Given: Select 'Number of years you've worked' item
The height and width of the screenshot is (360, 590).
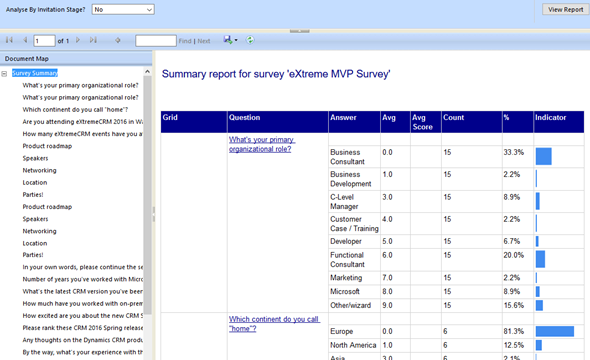Looking at the screenshot, I should point(82,279).
